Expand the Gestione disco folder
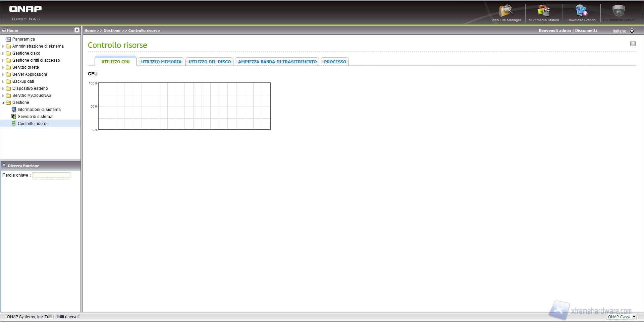Image resolution: width=644 pixels, height=322 pixels. (x=3, y=53)
